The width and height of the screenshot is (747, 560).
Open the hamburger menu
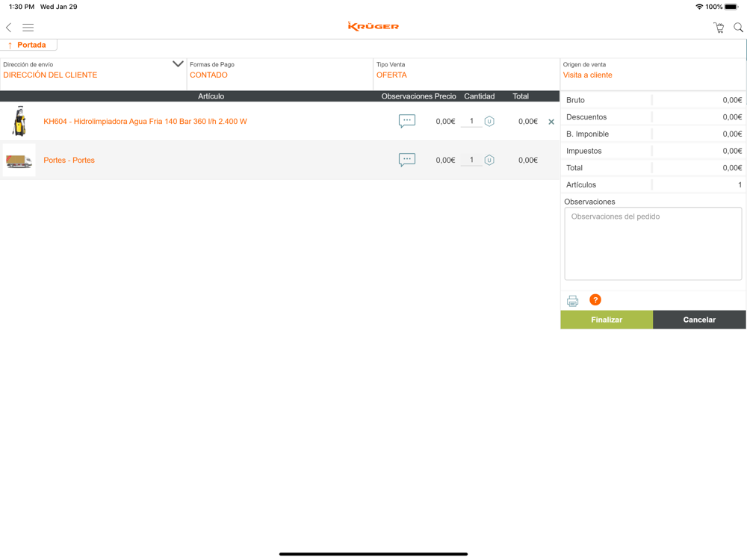(28, 27)
